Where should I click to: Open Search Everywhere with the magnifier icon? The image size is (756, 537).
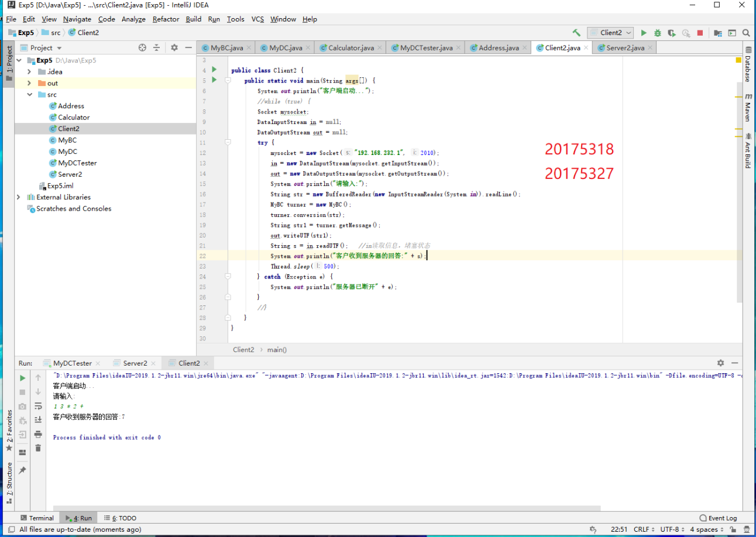click(x=746, y=33)
